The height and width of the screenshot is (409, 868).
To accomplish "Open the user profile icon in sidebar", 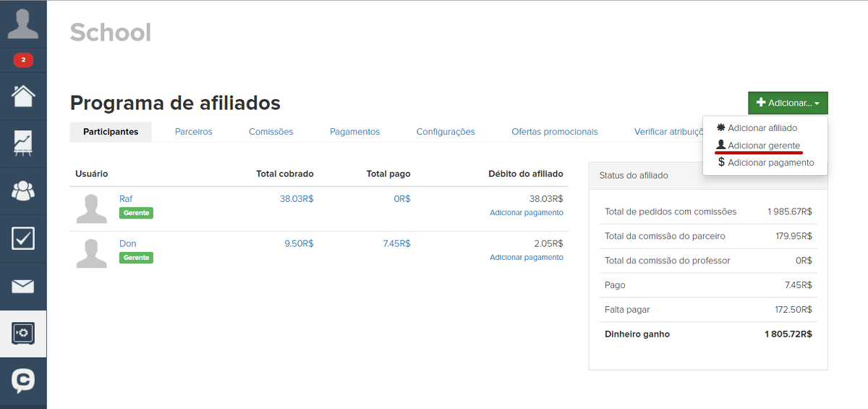I will pyautogui.click(x=23, y=24).
